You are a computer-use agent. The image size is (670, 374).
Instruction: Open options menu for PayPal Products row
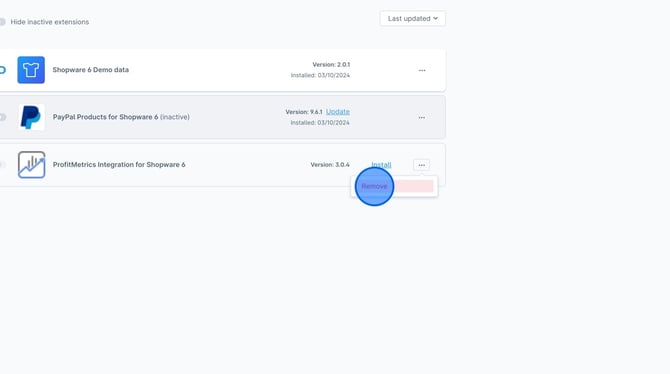click(422, 118)
